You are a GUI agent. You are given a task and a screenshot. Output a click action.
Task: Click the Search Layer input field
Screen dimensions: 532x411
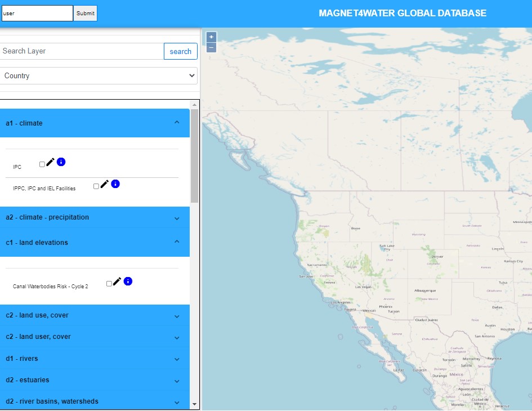click(82, 51)
